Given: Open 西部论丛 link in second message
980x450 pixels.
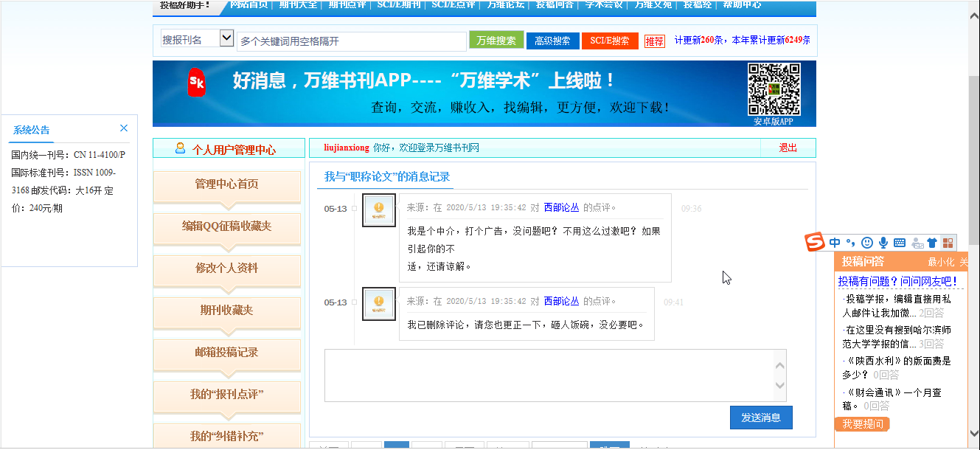Looking at the screenshot, I should pyautogui.click(x=562, y=301).
